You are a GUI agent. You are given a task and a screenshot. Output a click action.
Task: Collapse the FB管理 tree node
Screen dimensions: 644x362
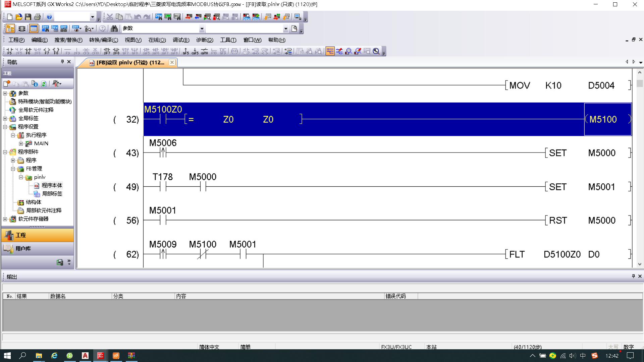(13, 169)
